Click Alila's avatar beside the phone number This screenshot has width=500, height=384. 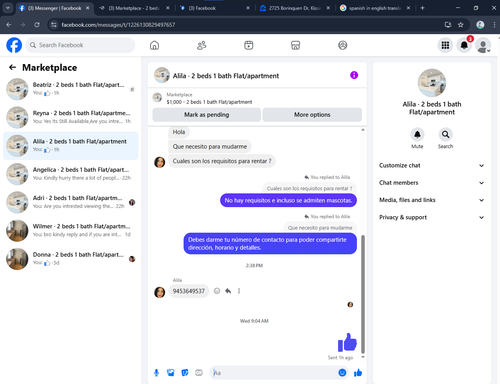[x=160, y=292]
